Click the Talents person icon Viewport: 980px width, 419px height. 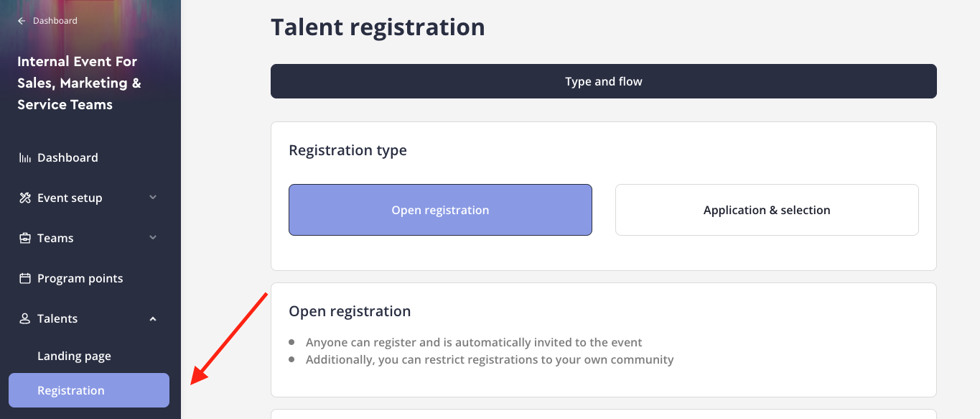pyautogui.click(x=25, y=318)
